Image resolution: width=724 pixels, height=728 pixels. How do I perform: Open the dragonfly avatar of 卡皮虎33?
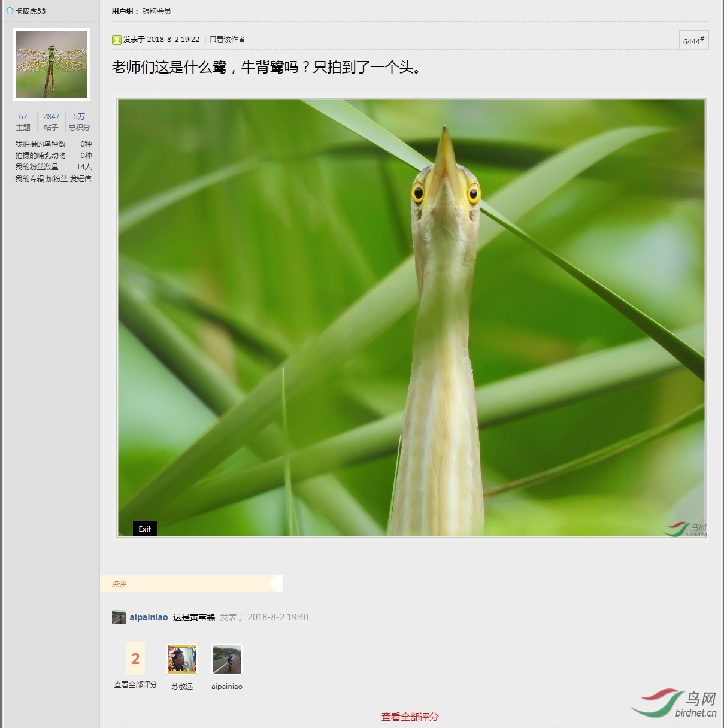point(51,63)
